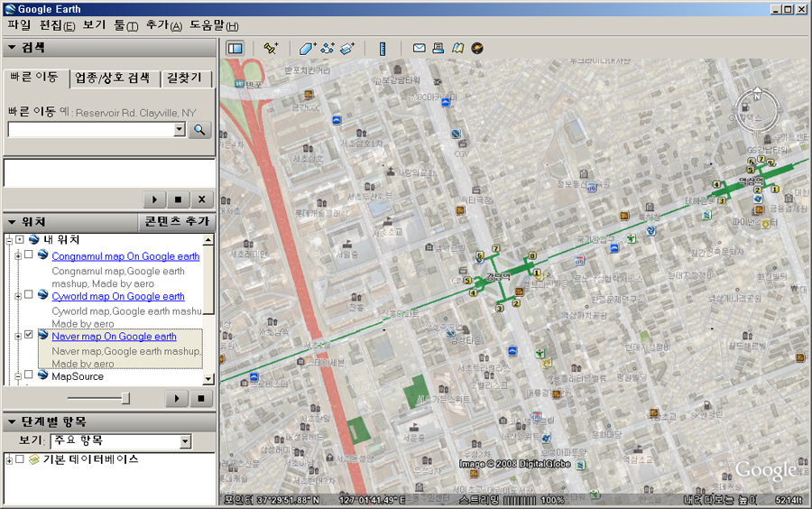Switch to Sky mode planet icon
The width and height of the screenshot is (812, 509).
click(x=477, y=48)
